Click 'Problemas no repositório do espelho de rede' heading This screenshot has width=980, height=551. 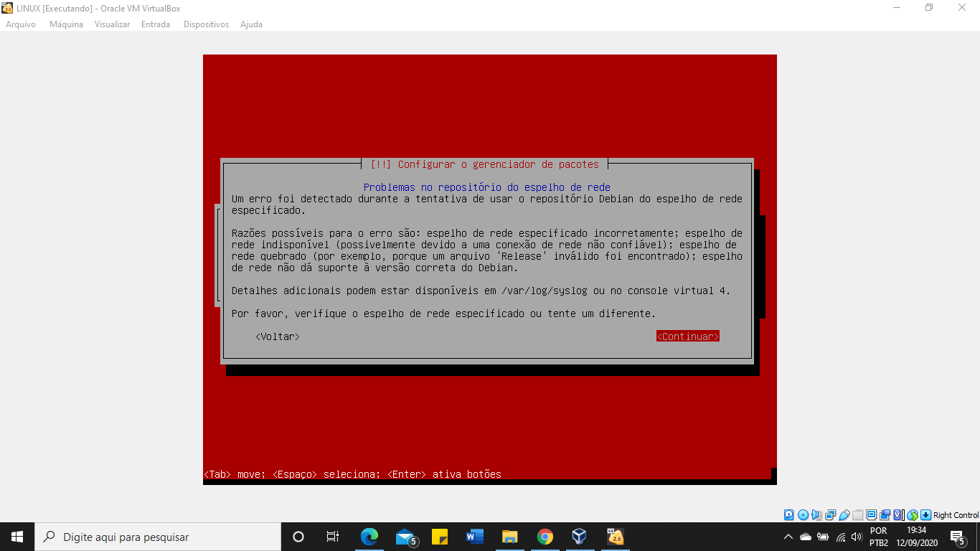486,187
